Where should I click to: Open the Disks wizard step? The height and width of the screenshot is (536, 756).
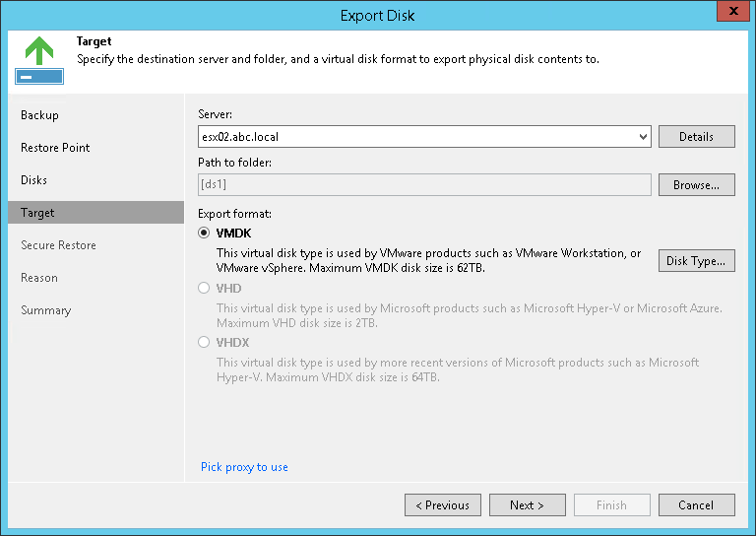[x=34, y=180]
